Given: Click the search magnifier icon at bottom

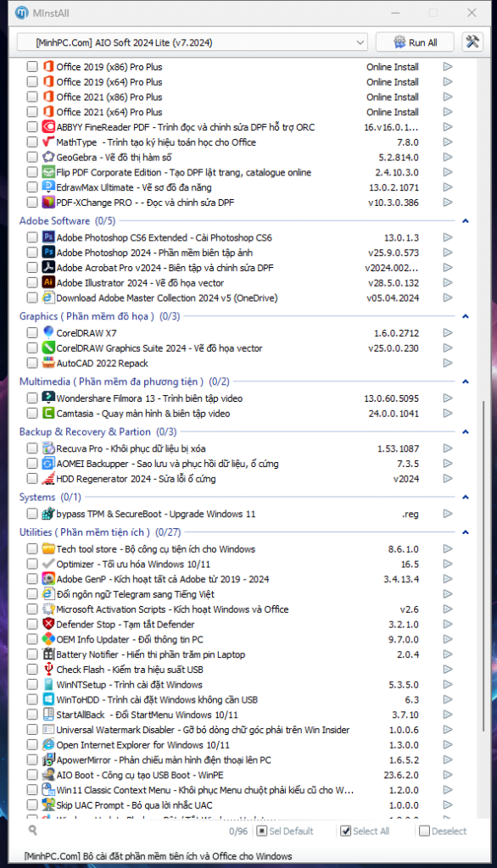Looking at the screenshot, I should (33, 831).
